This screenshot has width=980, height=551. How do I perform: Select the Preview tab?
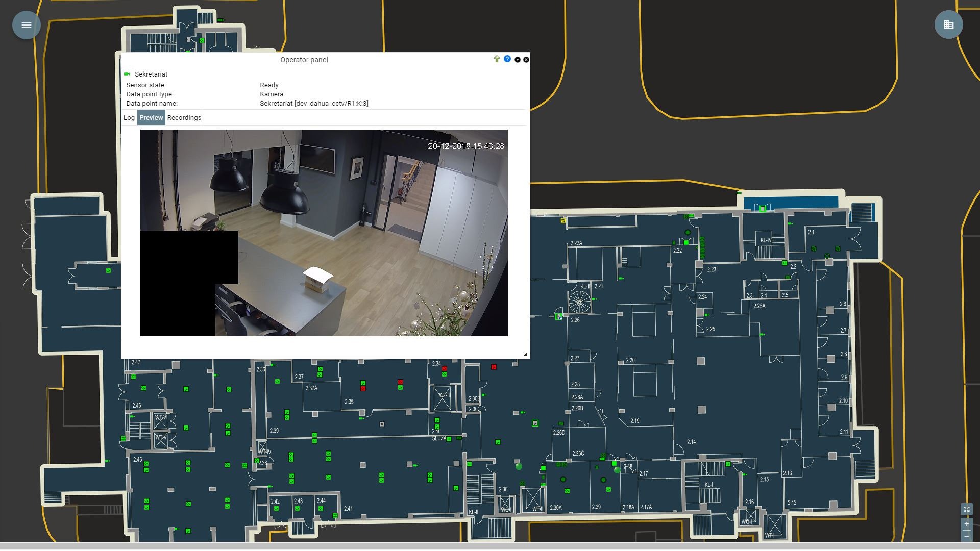click(151, 118)
